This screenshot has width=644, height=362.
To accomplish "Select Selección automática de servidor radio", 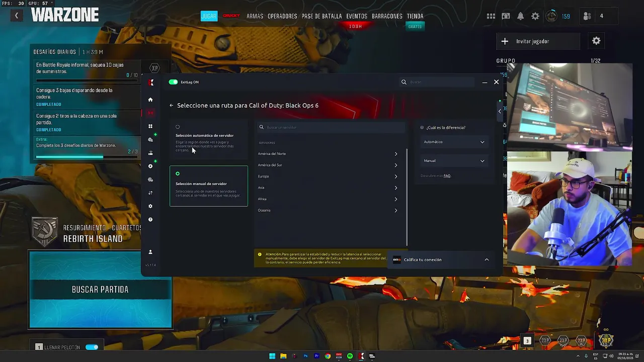I will point(178,127).
